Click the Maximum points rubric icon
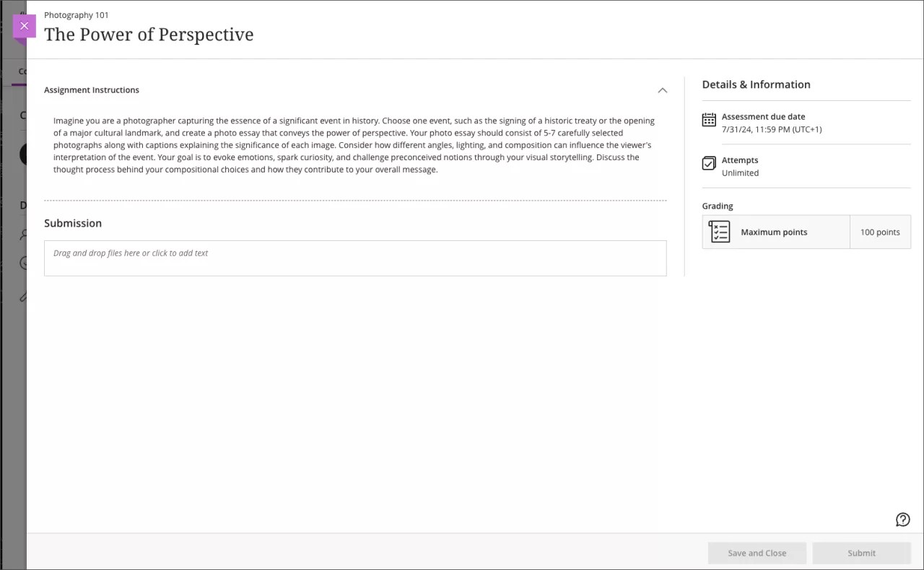This screenshot has width=924, height=570. [x=719, y=232]
